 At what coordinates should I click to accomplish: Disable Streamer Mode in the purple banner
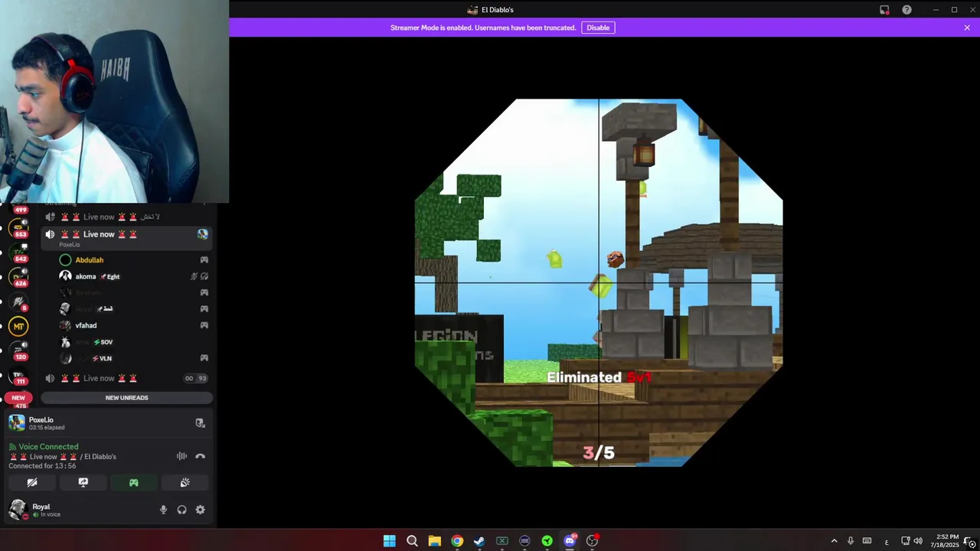(598, 28)
